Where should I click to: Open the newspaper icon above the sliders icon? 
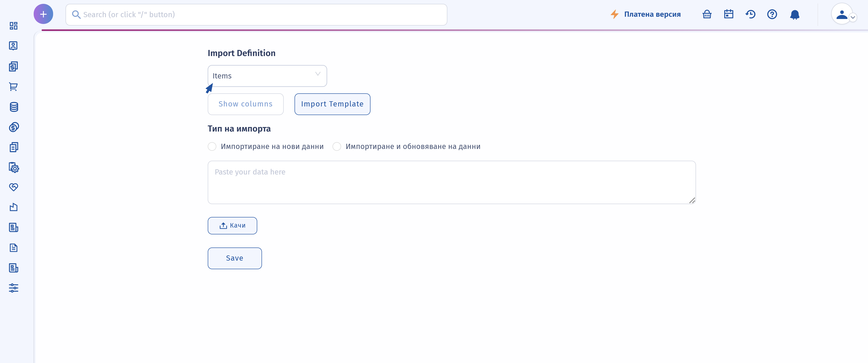tap(14, 268)
